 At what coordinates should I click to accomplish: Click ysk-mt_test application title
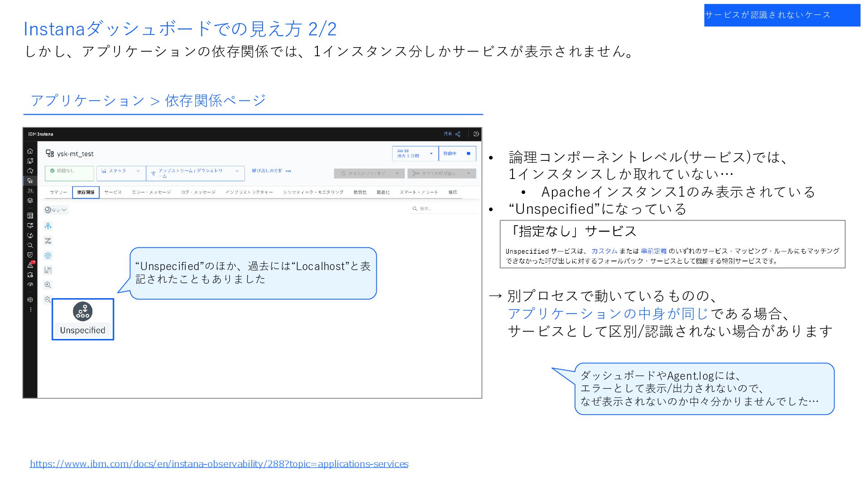tap(75, 154)
